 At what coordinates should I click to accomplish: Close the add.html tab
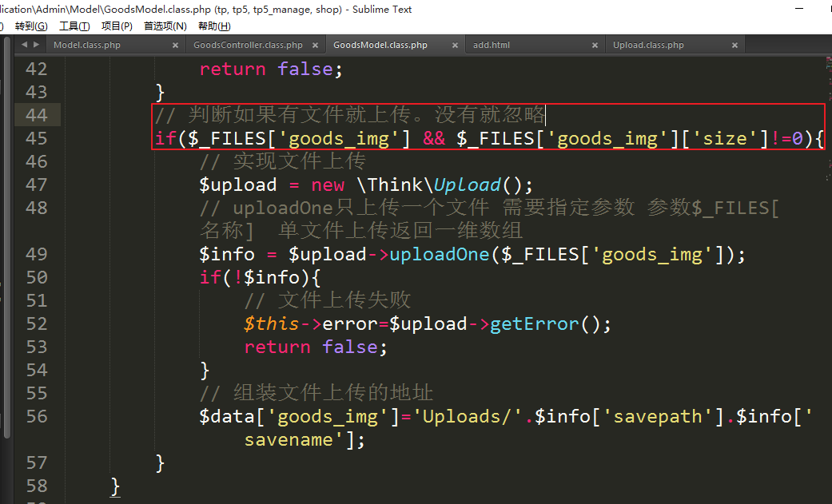(x=595, y=46)
